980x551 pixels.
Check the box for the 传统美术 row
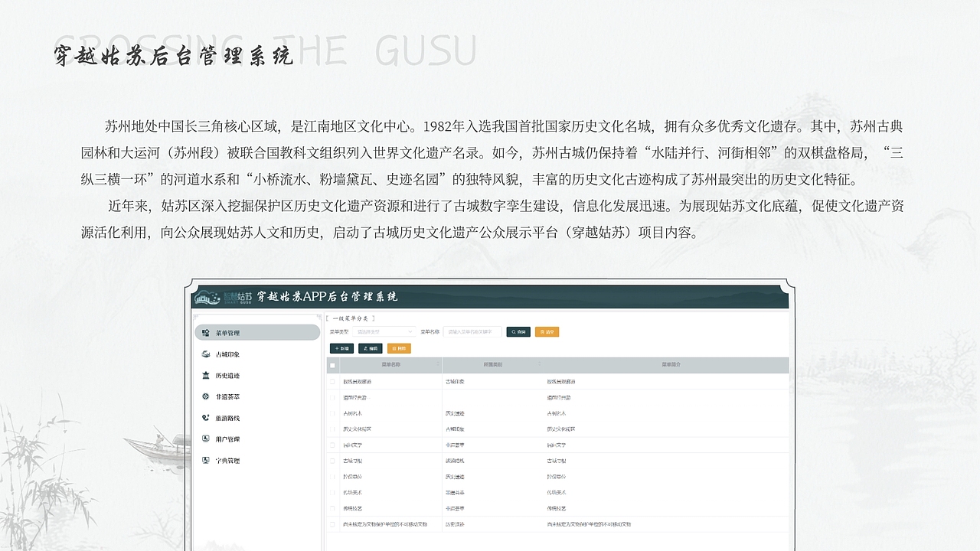(x=332, y=492)
